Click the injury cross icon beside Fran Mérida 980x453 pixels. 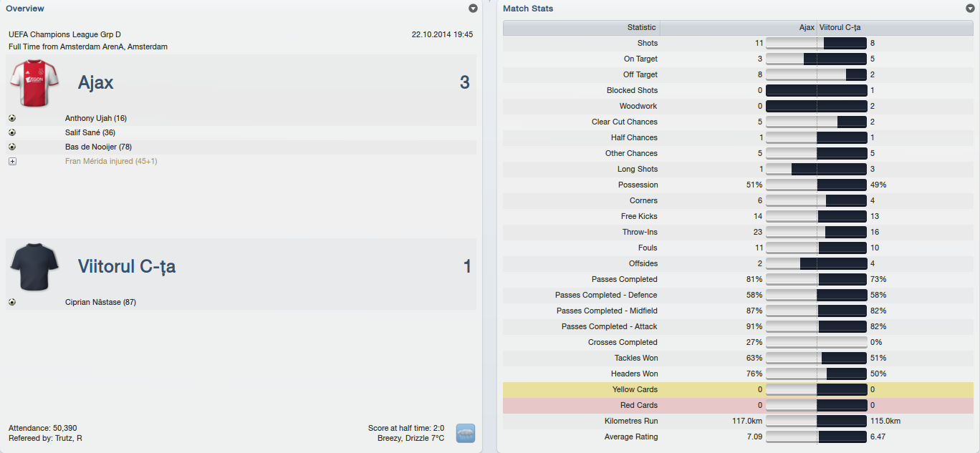(x=12, y=161)
